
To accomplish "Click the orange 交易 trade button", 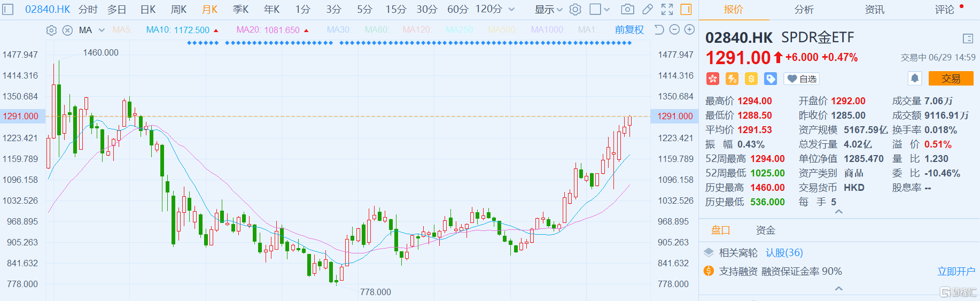I will tap(951, 79).
